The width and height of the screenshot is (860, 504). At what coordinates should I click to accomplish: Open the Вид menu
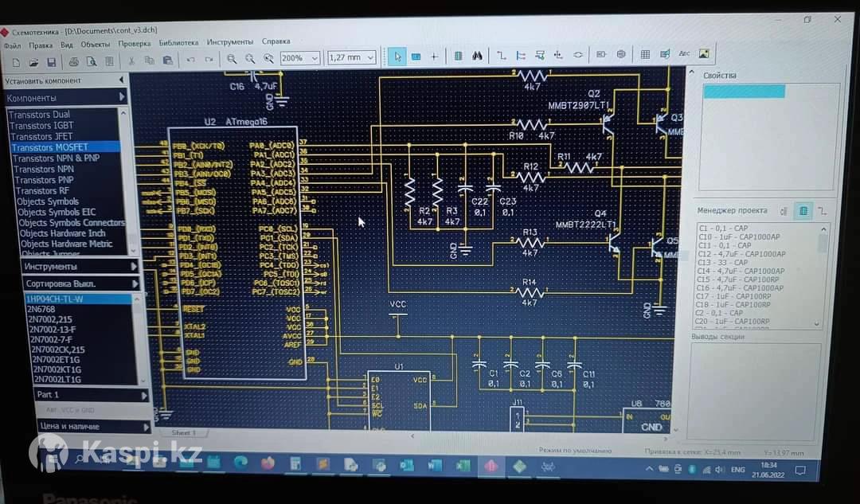pos(66,45)
